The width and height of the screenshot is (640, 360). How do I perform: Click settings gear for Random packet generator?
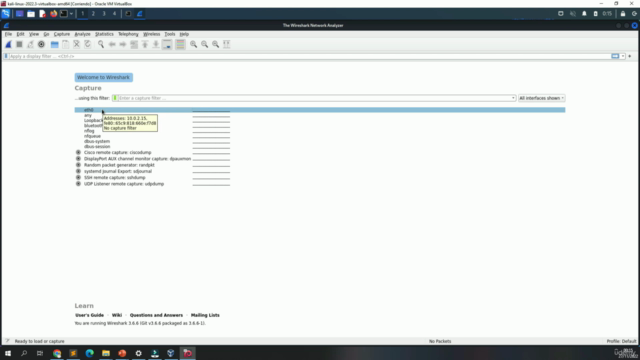pyautogui.click(x=78, y=165)
